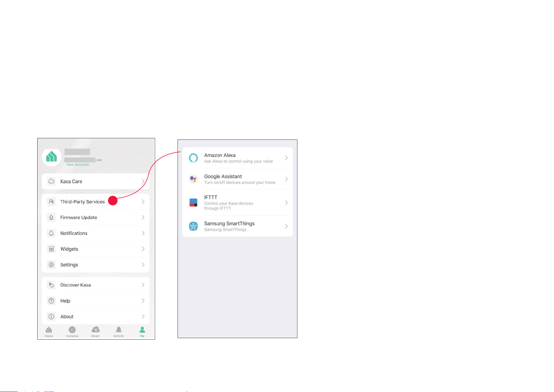This screenshot has height=392, width=554.
Task: Open the Firmware Update menu entry
Action: pos(96,217)
